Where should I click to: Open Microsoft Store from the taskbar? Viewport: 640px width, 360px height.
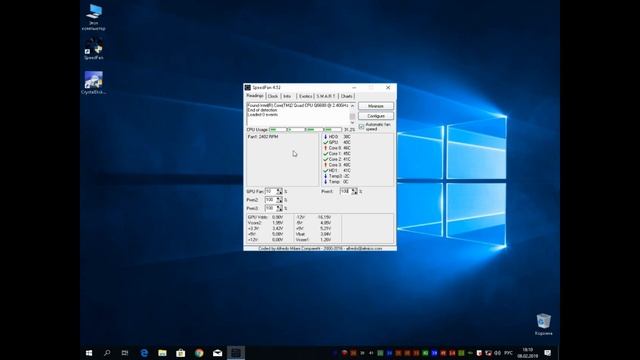180,353
